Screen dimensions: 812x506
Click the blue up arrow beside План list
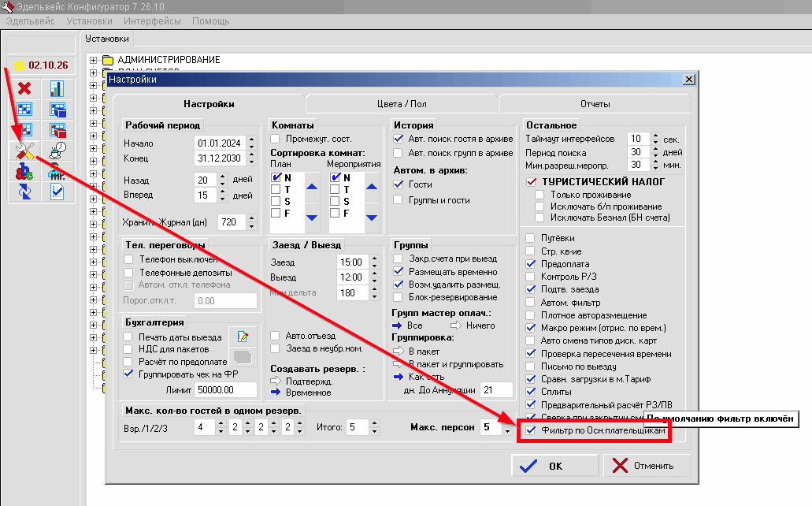pos(312,187)
